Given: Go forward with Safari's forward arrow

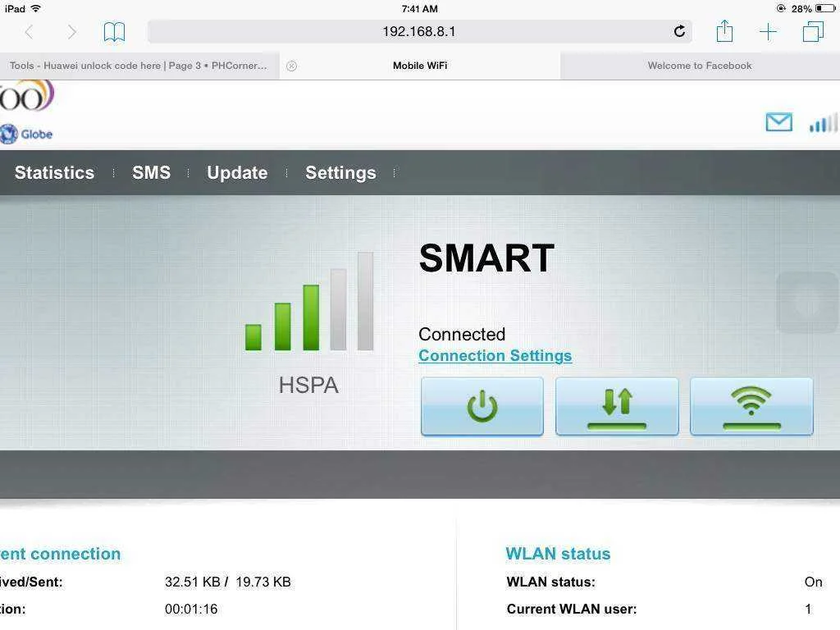Looking at the screenshot, I should 71,32.
